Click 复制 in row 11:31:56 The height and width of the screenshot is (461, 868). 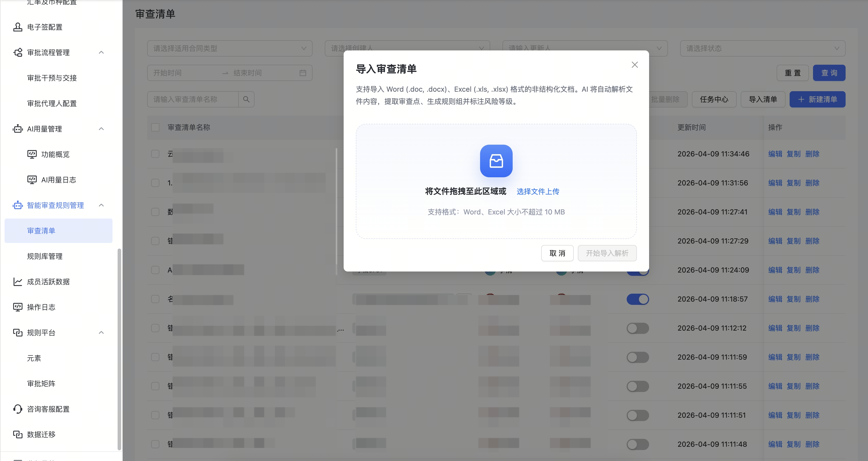[793, 183]
